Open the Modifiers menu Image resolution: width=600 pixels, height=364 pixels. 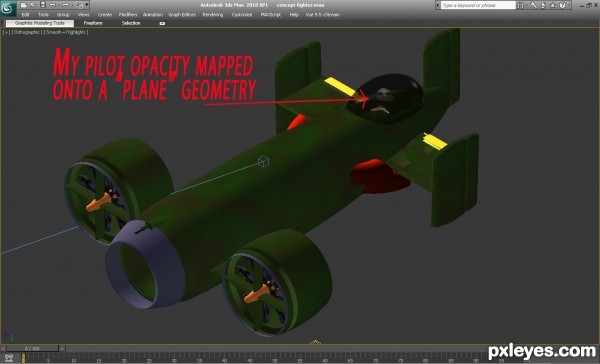click(x=128, y=15)
